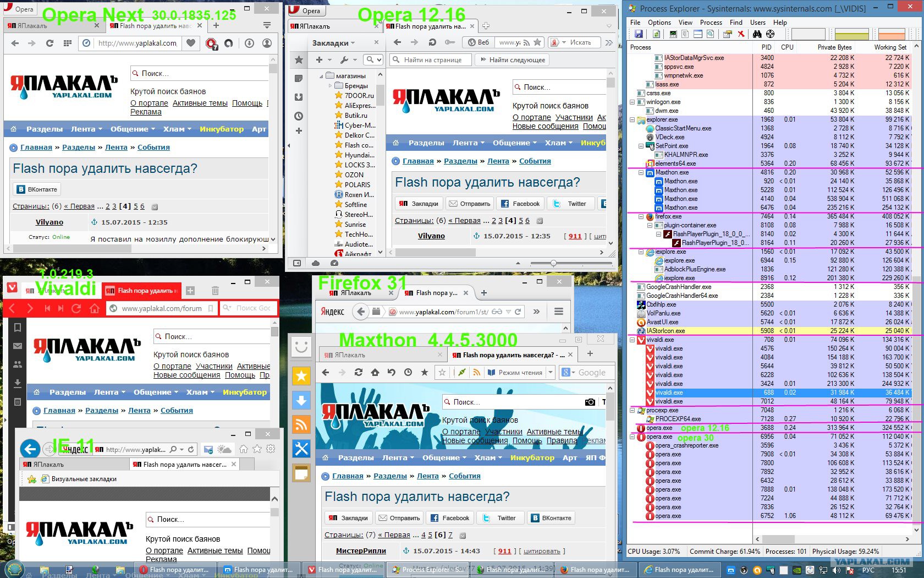Collapse the explorer.exe process tree
This screenshot has height=578, width=924.
pos(632,119)
